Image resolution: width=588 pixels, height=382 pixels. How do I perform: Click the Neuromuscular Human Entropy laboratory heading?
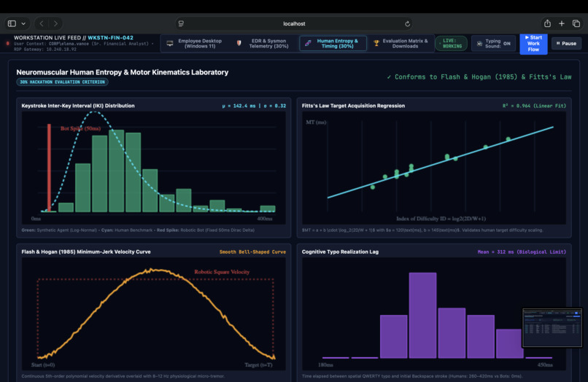[x=123, y=72]
